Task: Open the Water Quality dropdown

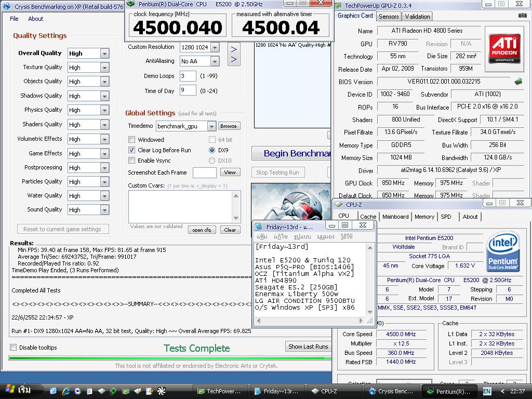Action: pyautogui.click(x=104, y=196)
